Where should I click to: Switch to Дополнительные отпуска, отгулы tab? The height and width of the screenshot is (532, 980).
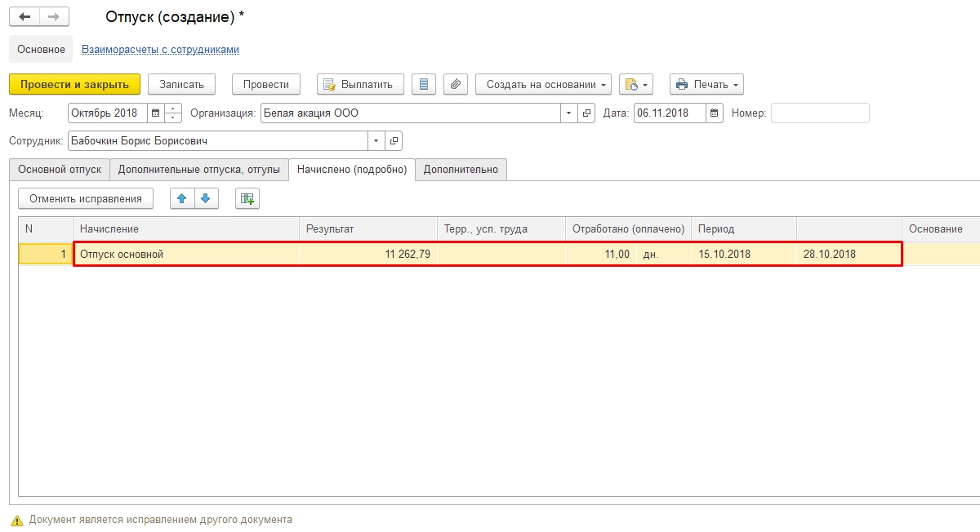pyautogui.click(x=199, y=169)
